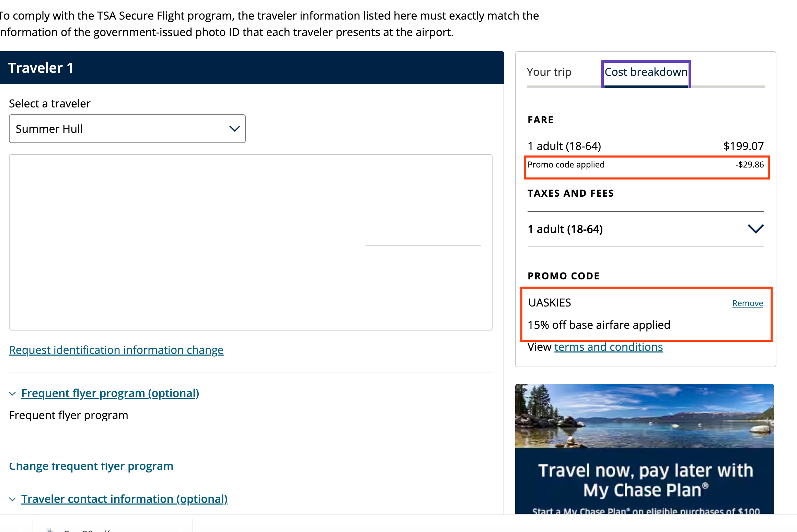Open the Select a traveler dropdown

(127, 129)
